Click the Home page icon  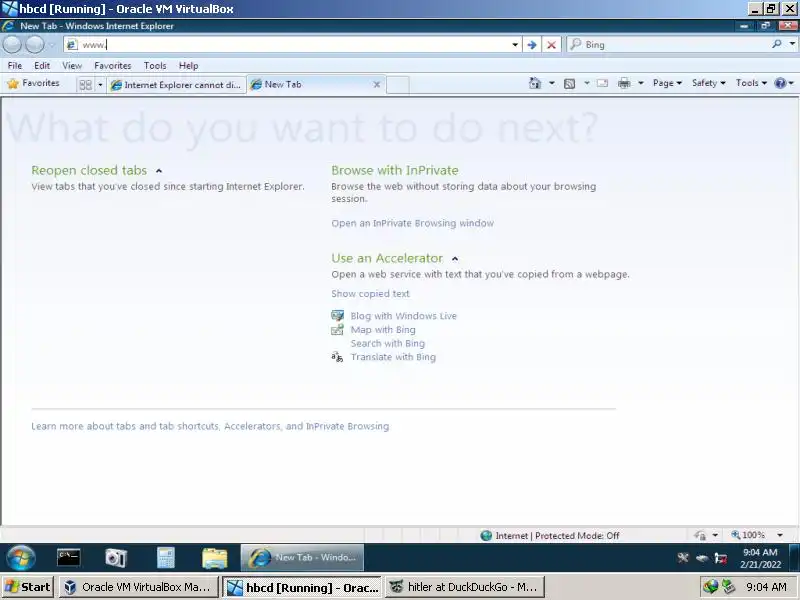(534, 83)
